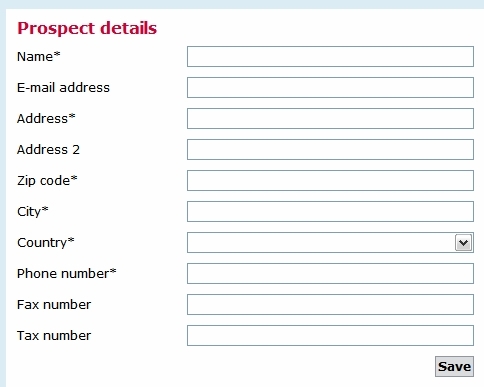This screenshot has width=484, height=387.
Task: Select the first Address input field
Action: [330, 119]
